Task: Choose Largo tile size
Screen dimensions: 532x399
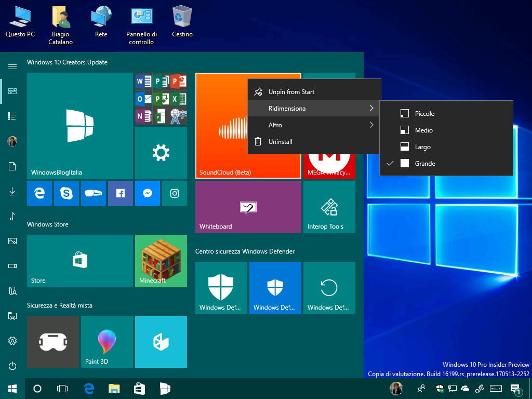Action: tap(446, 147)
